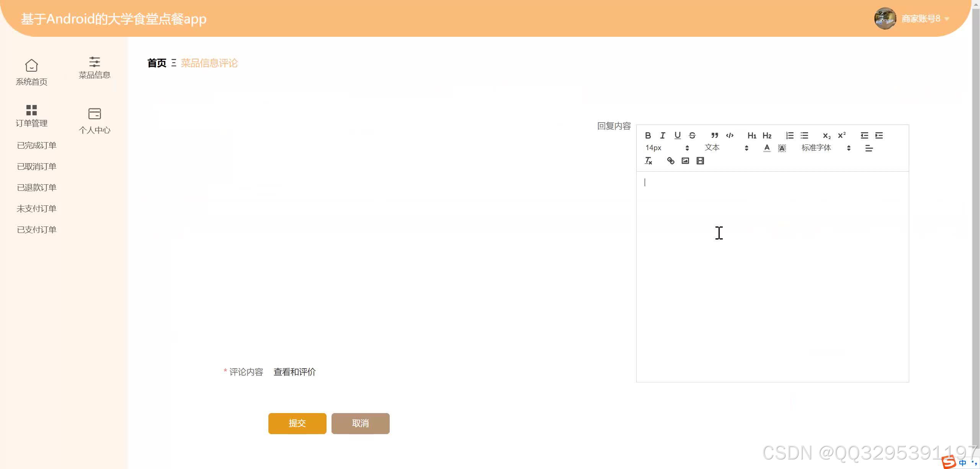
Task: Click the 取消 cancel button
Action: 360,423
